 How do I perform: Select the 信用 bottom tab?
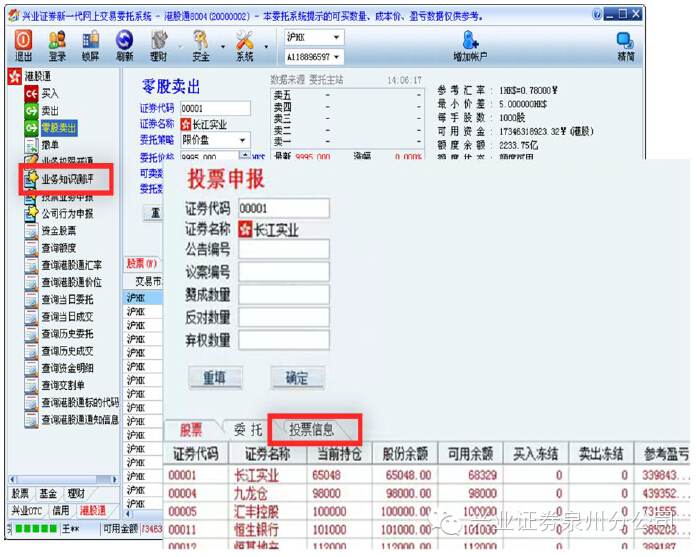(61, 511)
